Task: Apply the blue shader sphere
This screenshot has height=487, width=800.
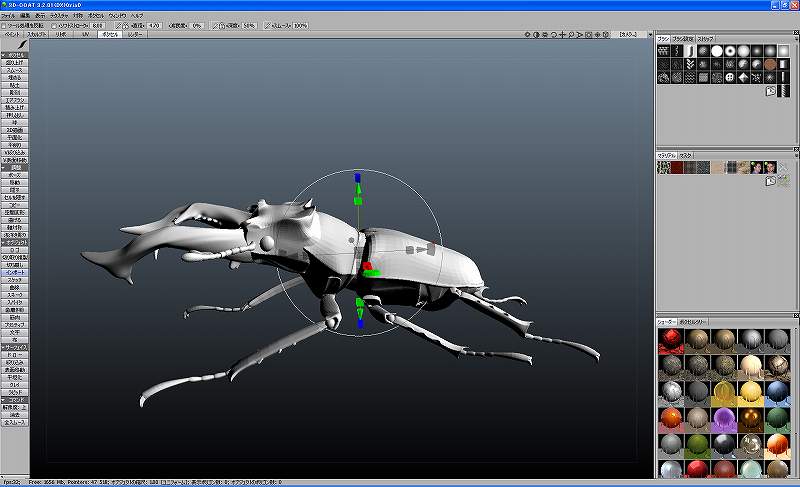Action: [777, 393]
